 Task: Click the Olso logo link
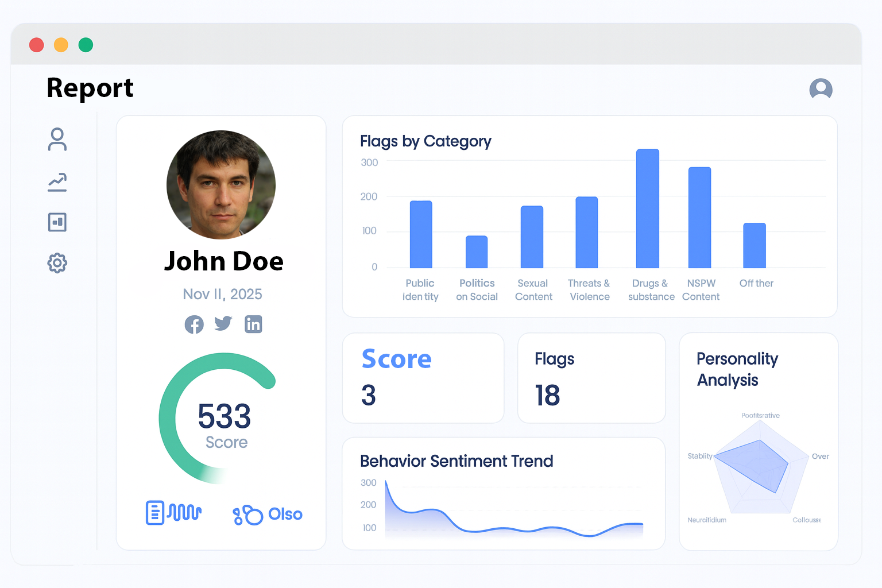[x=268, y=514]
